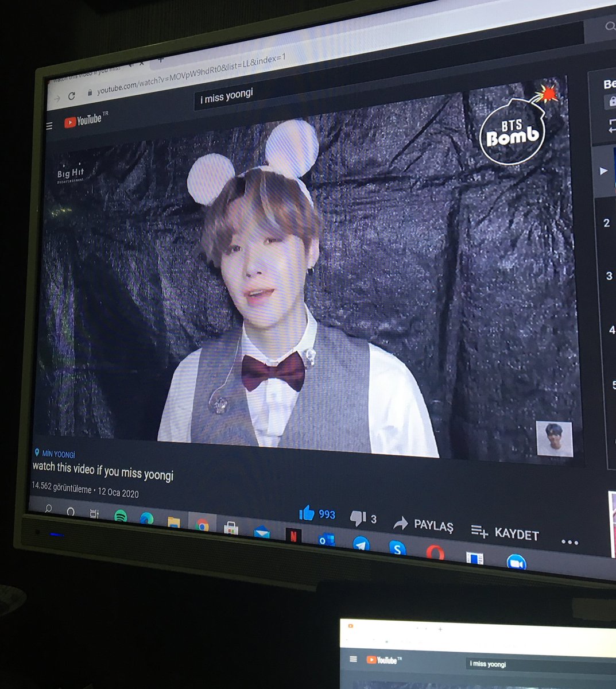616x689 pixels.
Task: Open Windows taskbar search magnifier
Action: pyautogui.click(x=48, y=509)
